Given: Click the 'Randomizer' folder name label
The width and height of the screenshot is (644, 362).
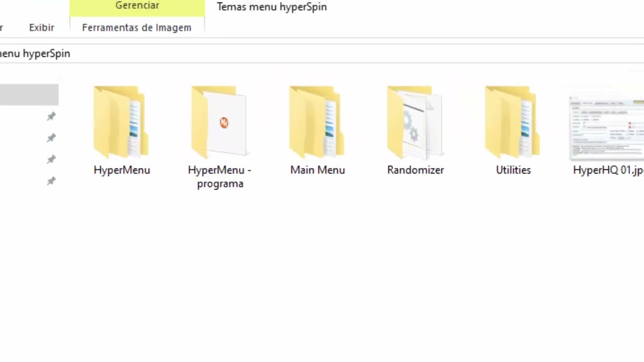Looking at the screenshot, I should click(x=416, y=170).
